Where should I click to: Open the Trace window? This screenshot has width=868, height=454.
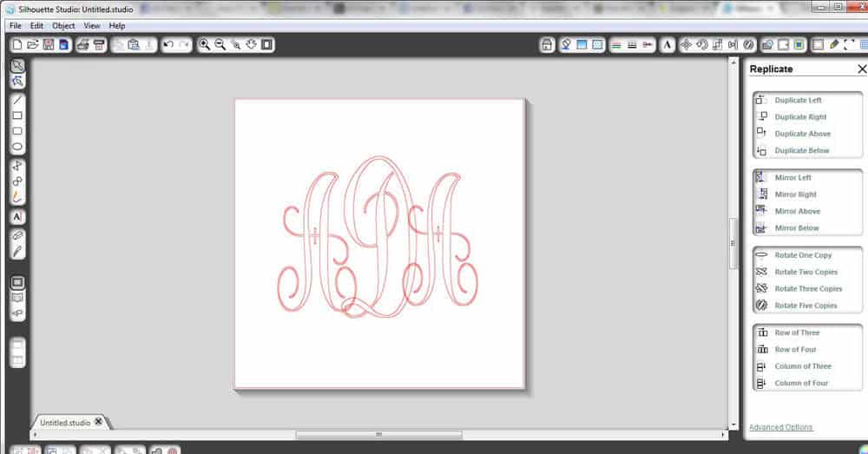799,45
